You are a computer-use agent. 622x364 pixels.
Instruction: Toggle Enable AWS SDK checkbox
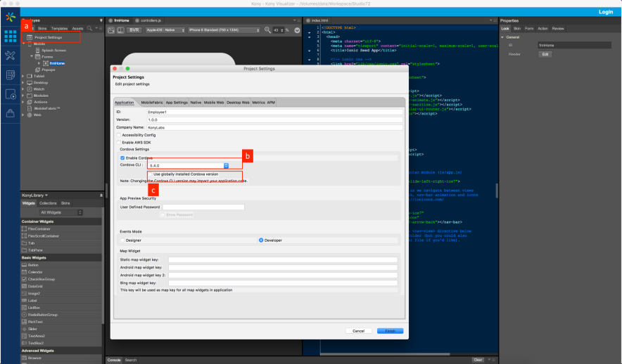(x=119, y=143)
